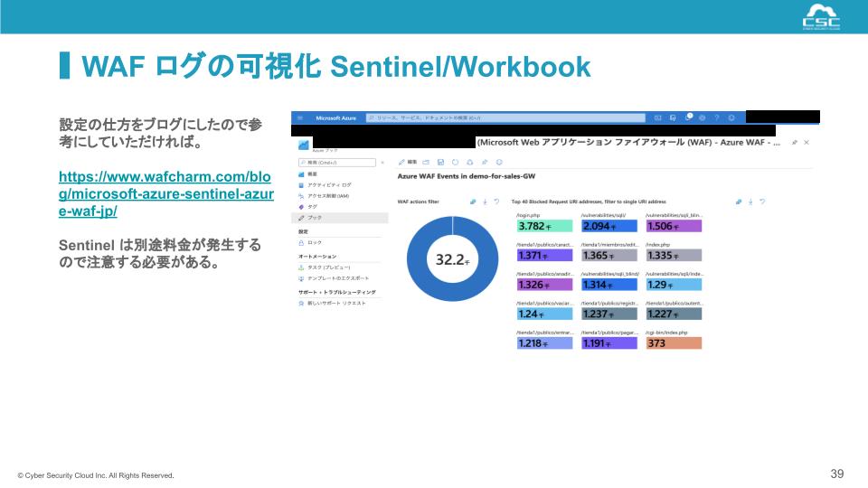Select the 1.29千 light blue tile

click(674, 285)
